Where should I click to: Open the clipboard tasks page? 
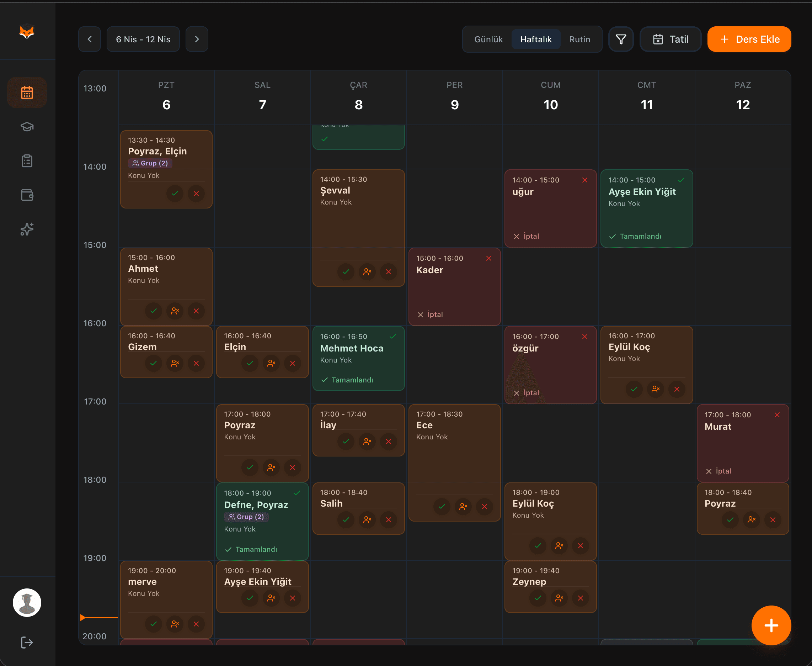(x=27, y=161)
